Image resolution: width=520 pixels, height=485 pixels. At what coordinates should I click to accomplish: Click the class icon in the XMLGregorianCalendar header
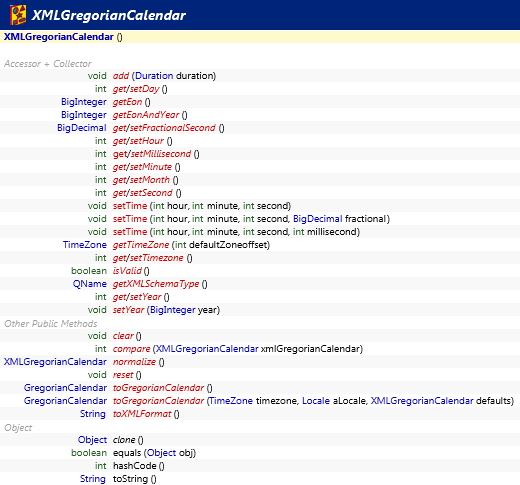point(18,15)
